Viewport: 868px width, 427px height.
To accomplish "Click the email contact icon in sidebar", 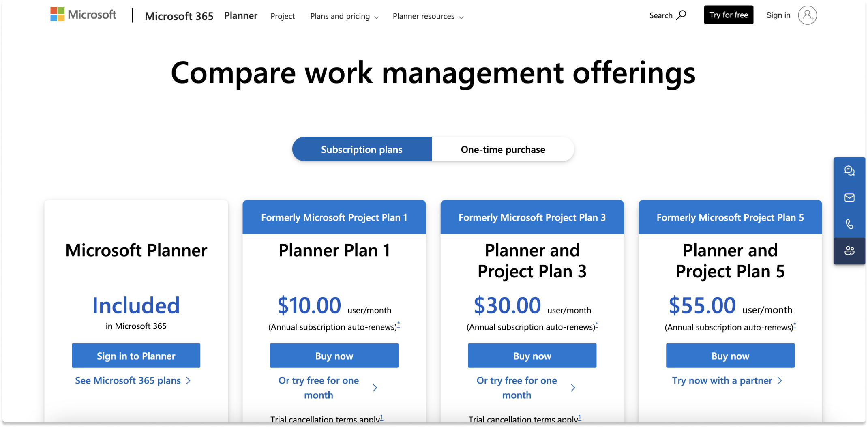I will (850, 197).
